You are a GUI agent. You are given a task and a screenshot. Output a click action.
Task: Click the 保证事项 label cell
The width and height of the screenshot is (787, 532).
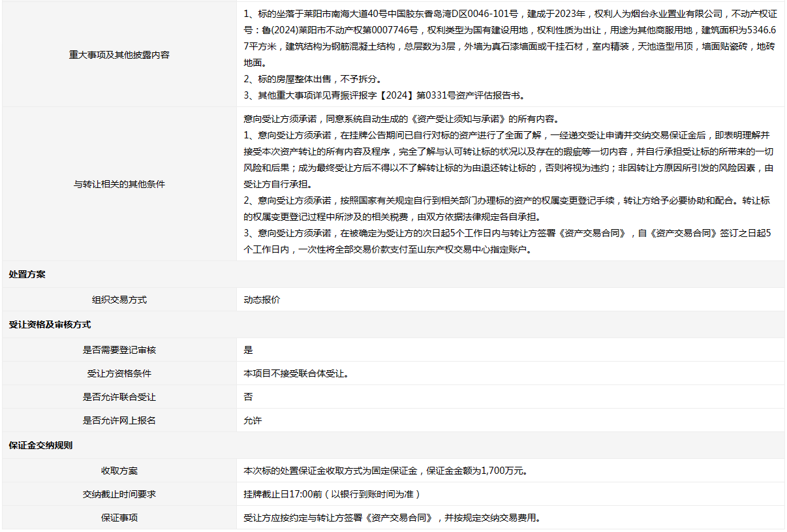point(119,518)
